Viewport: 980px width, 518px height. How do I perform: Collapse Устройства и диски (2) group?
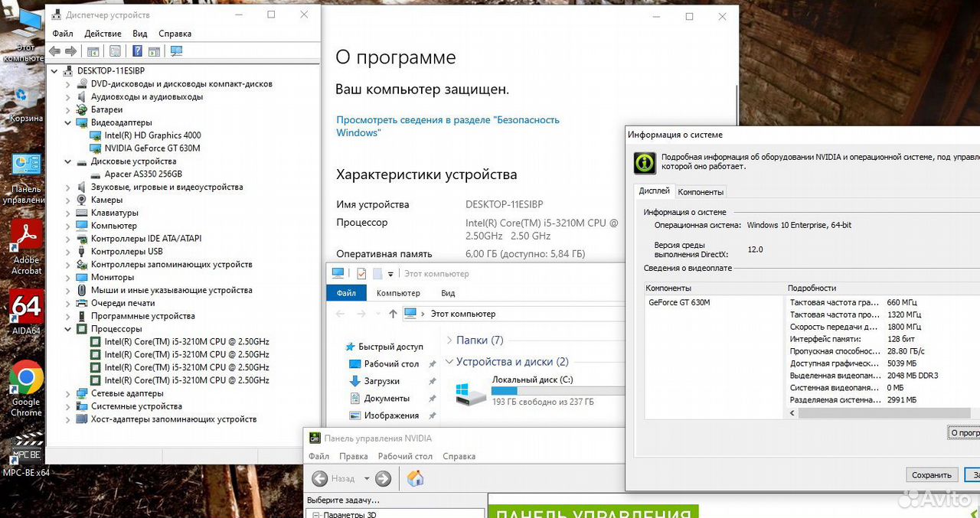point(449,362)
